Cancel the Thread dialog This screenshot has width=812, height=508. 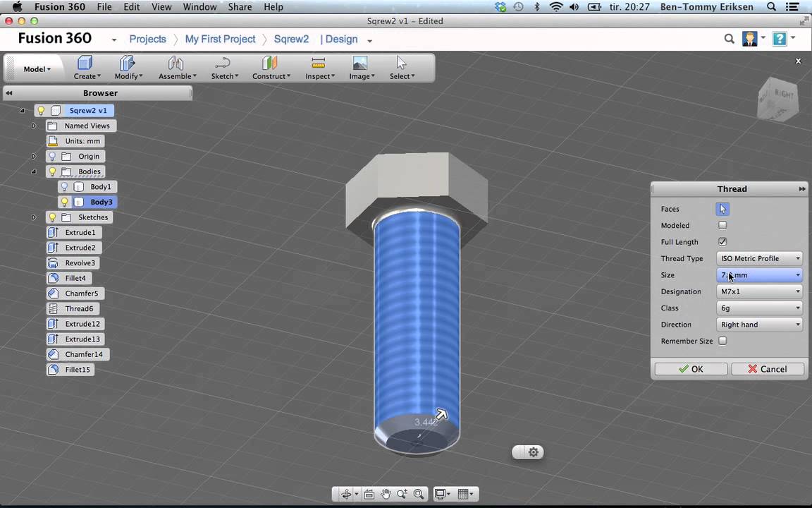768,369
